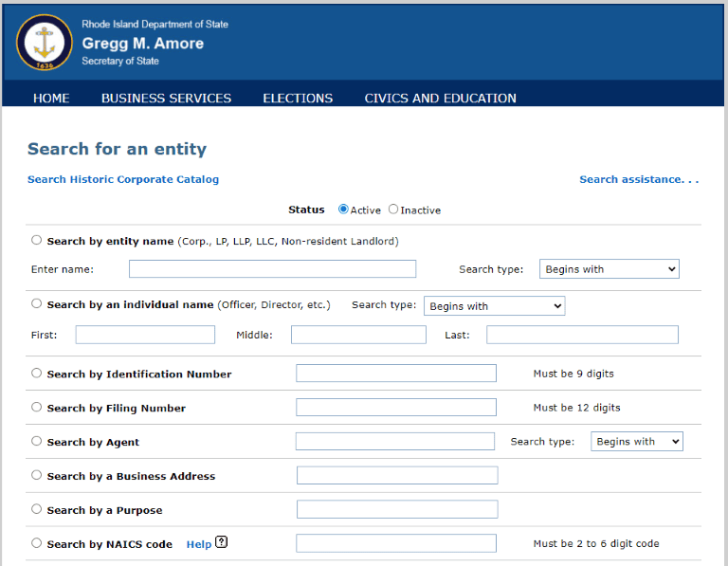Select the Inactive status radio button
This screenshot has height=566, width=728.
[x=393, y=210]
